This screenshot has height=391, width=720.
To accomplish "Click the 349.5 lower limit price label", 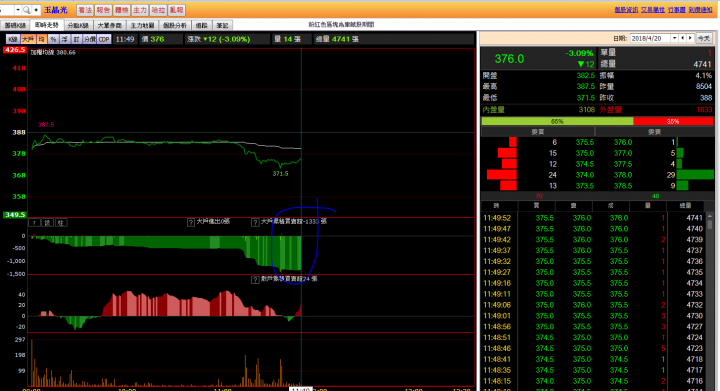I will [14, 215].
